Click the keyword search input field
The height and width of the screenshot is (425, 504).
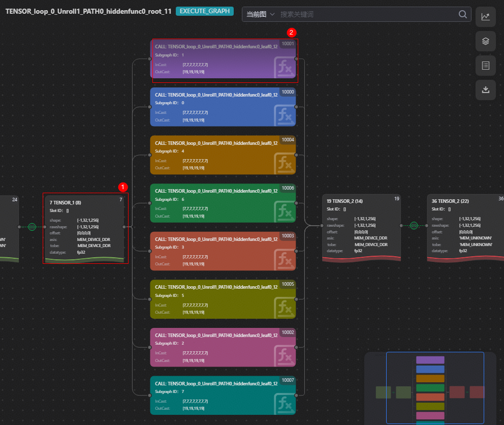pyautogui.click(x=366, y=15)
